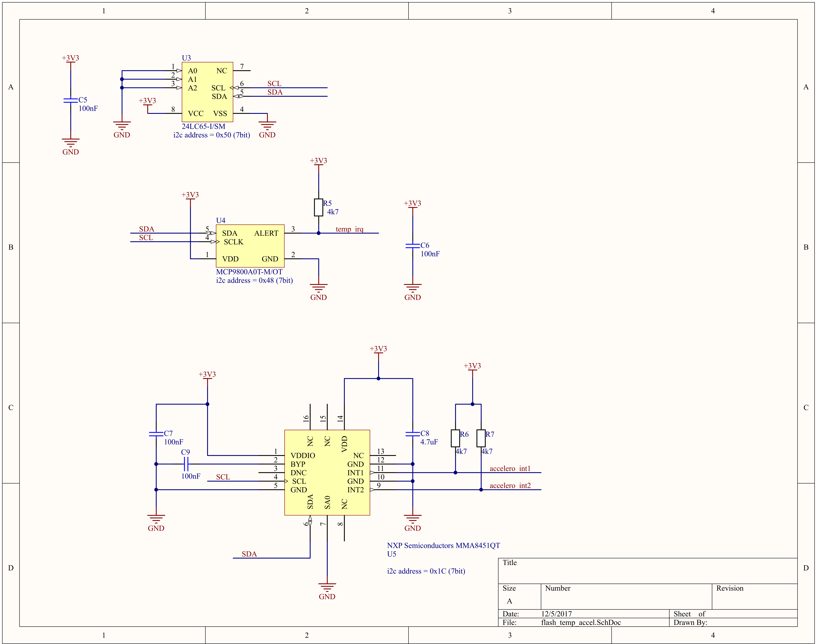Click the '4k7' value next to R5

(333, 212)
